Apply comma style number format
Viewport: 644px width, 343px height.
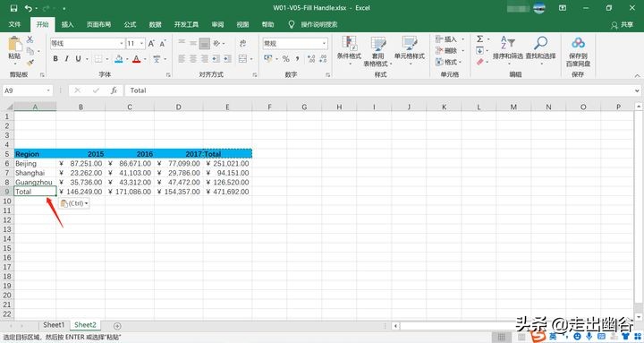[x=297, y=59]
